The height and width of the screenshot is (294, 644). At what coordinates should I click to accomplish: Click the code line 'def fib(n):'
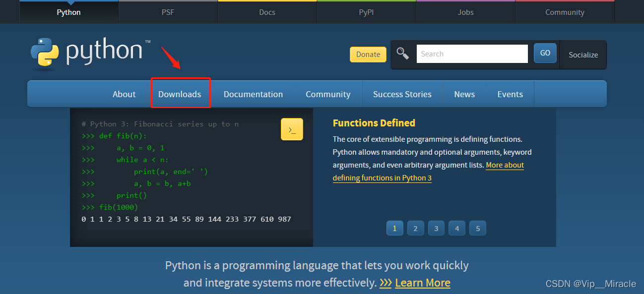click(x=115, y=136)
